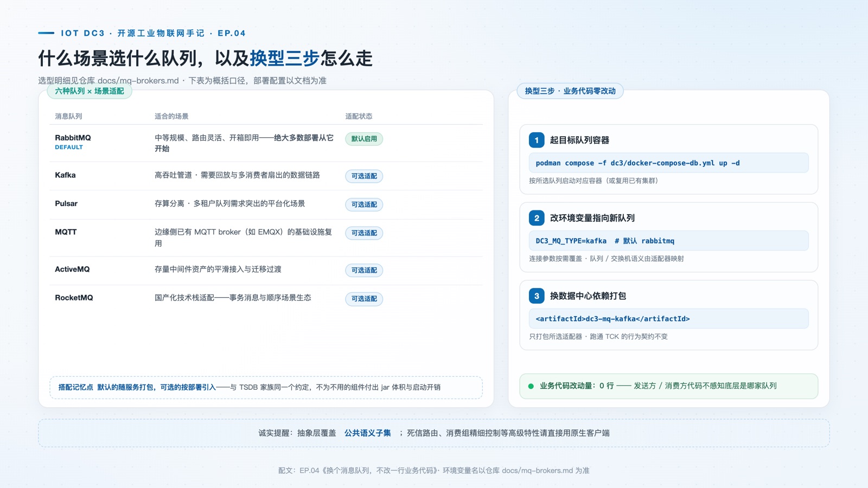Click the 起目标队列容器 step title
This screenshot has height=488, width=868.
[579, 140]
